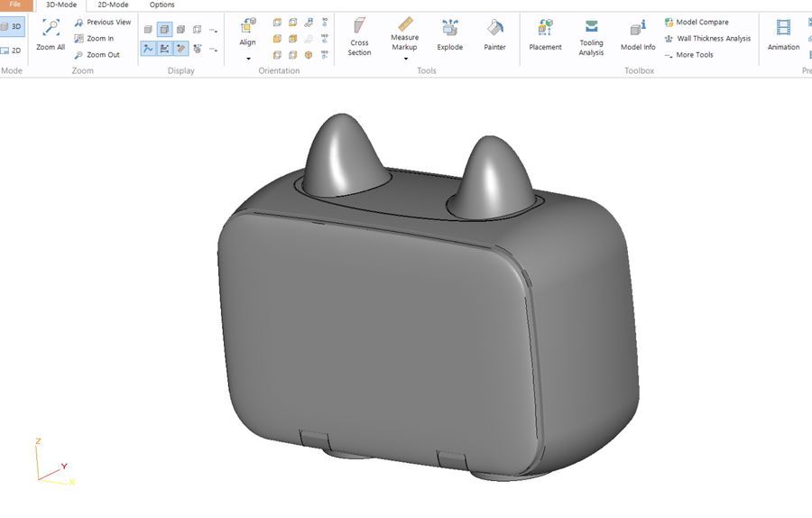Open the Options tab
Screen dimensions: 812x518
(x=162, y=5)
